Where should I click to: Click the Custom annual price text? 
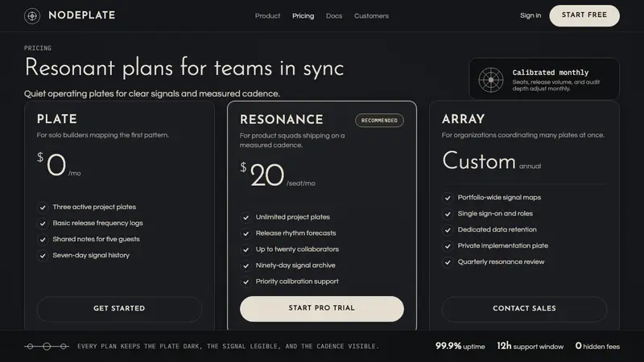[492, 161]
